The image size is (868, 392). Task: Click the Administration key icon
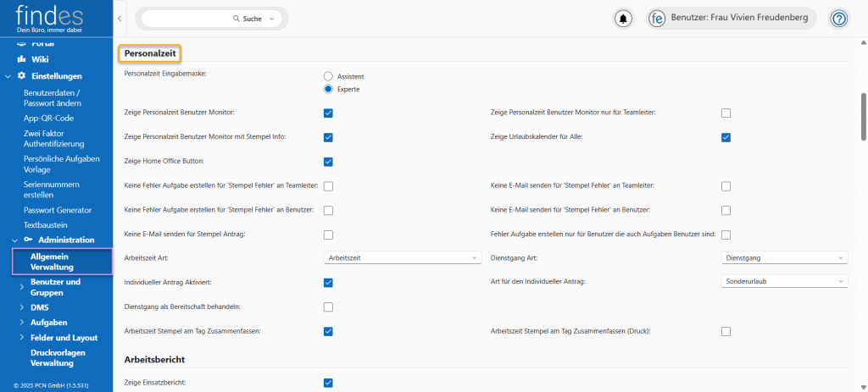(28, 240)
